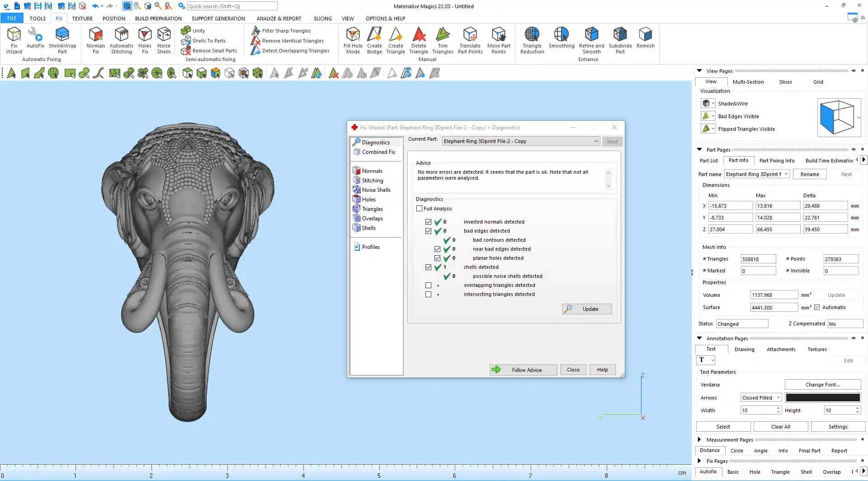The width and height of the screenshot is (868, 481).
Task: Click Translate Part Points
Action: (x=470, y=40)
